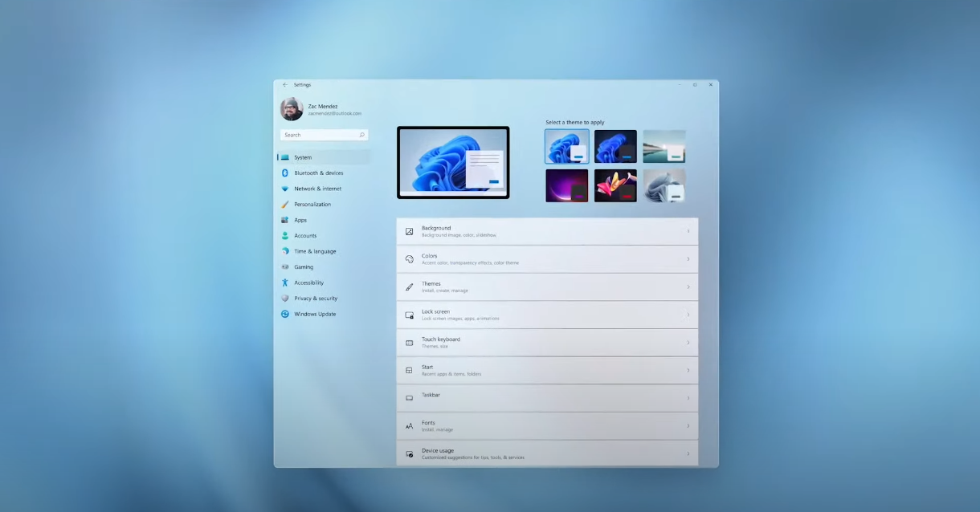
Task: Click the keyboard icon of Touch keyboard row
Action: [409, 343]
